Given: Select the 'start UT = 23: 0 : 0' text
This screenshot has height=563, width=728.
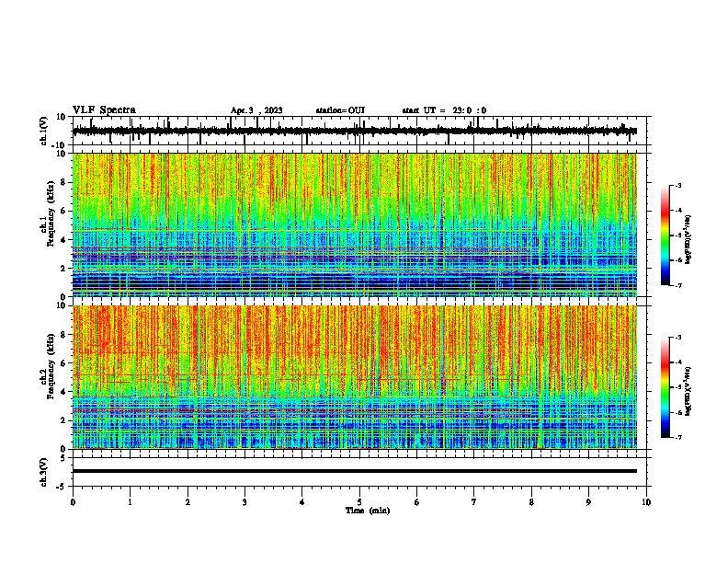Looking at the screenshot, I should tap(444, 110).
